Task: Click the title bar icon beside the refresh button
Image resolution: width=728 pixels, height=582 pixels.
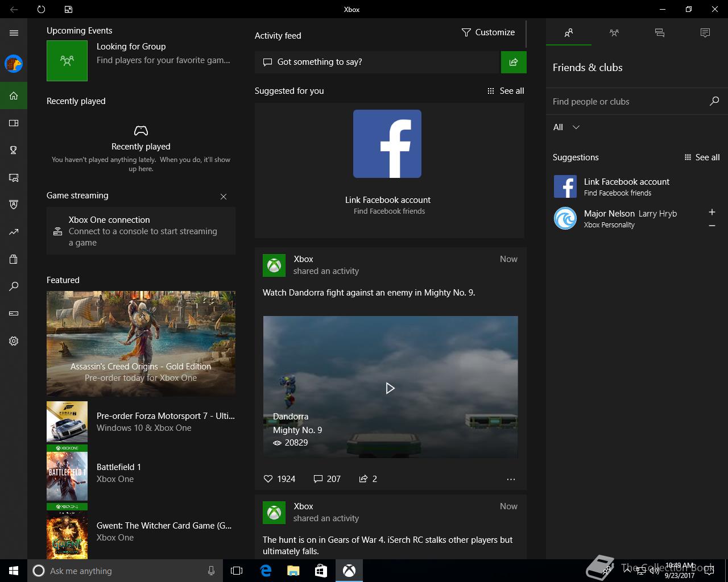Action: (x=68, y=9)
